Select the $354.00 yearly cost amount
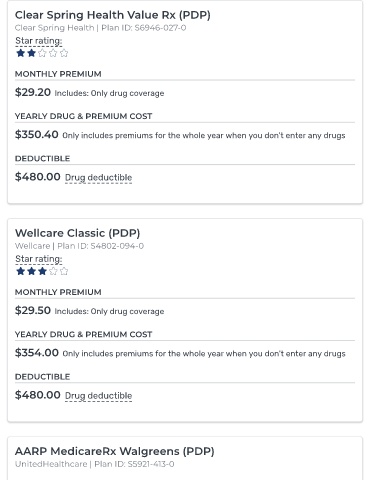 coord(37,353)
